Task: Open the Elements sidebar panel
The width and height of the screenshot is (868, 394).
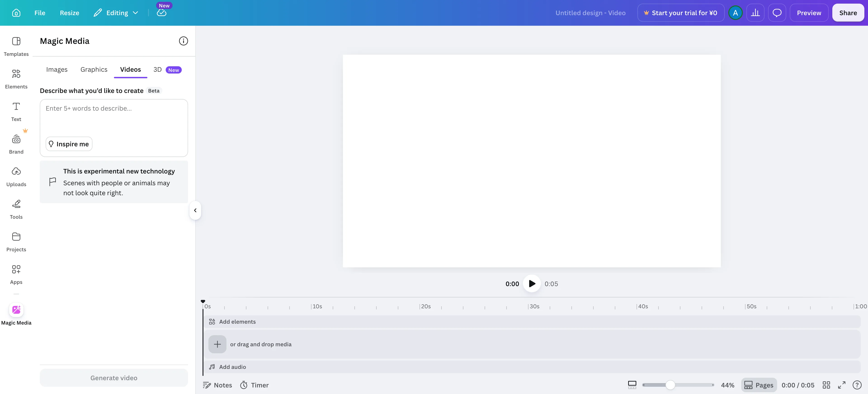Action: 16,79
